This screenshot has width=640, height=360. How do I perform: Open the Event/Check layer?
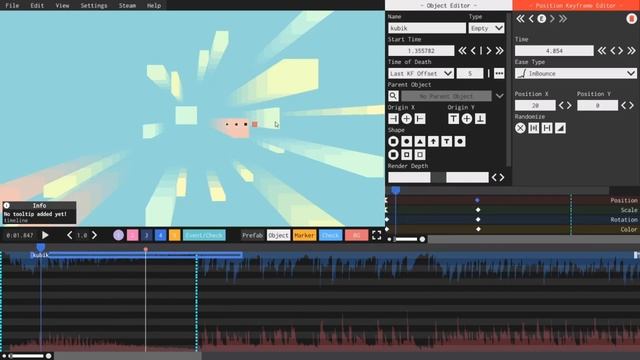click(x=204, y=235)
